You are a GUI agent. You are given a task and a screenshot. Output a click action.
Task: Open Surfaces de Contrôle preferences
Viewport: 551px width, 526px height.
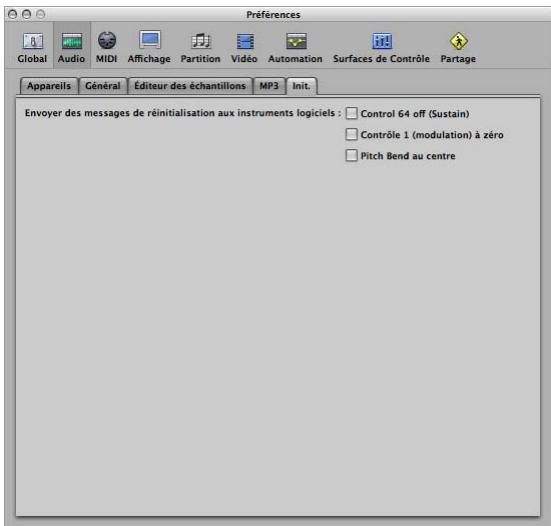[382, 48]
